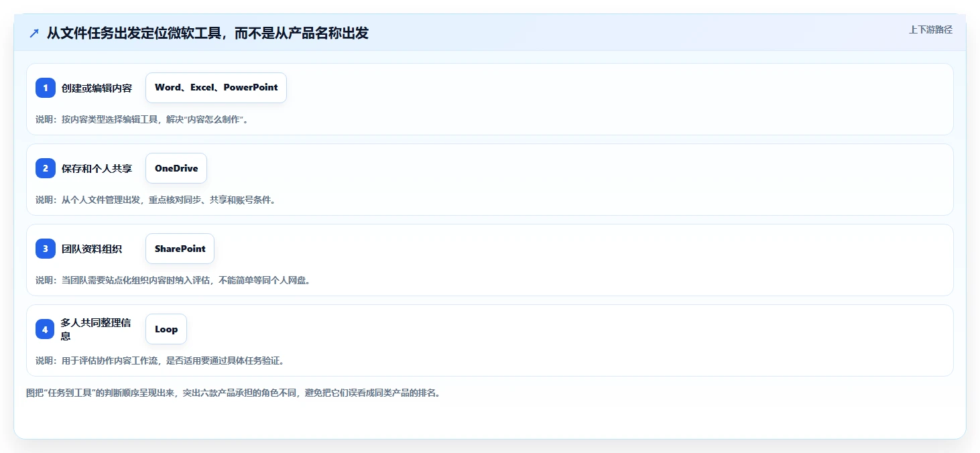The image size is (980, 453).
Task: Click the step 3 number badge
Action: click(46, 249)
